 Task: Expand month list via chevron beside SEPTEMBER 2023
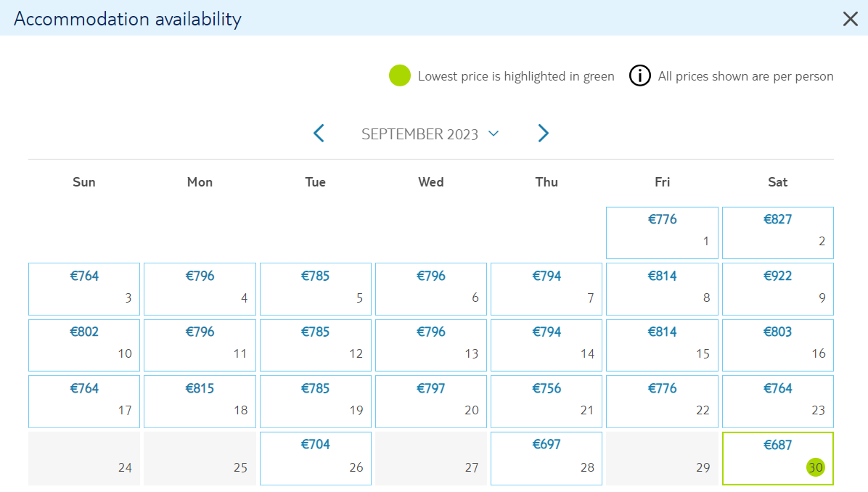[x=494, y=134]
